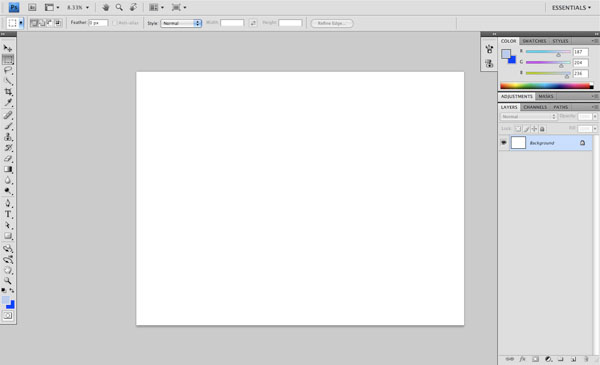The width and height of the screenshot is (600, 365).
Task: Select the Pen tool
Action: [x=8, y=203]
